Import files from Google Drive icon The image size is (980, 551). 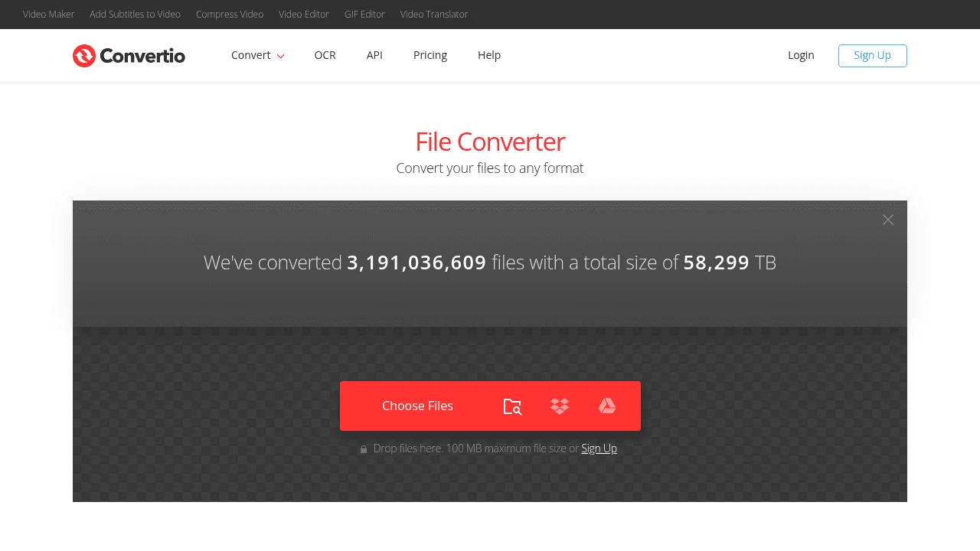(607, 406)
